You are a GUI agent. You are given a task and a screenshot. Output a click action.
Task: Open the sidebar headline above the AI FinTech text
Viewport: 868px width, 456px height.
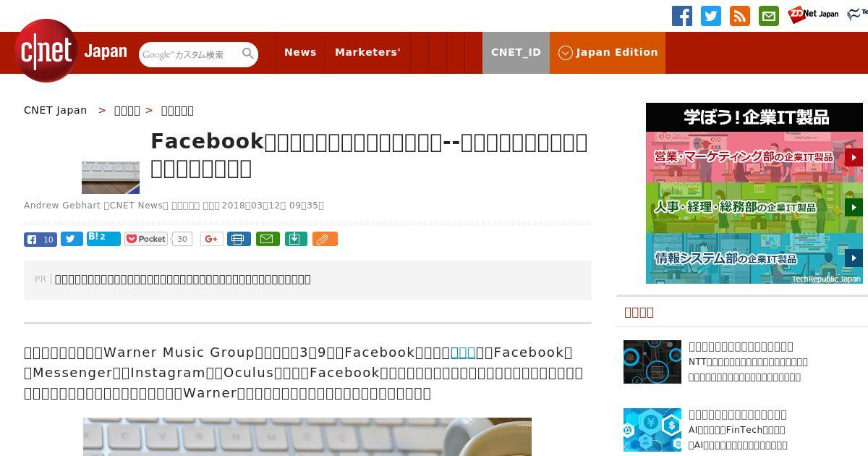tap(738, 415)
